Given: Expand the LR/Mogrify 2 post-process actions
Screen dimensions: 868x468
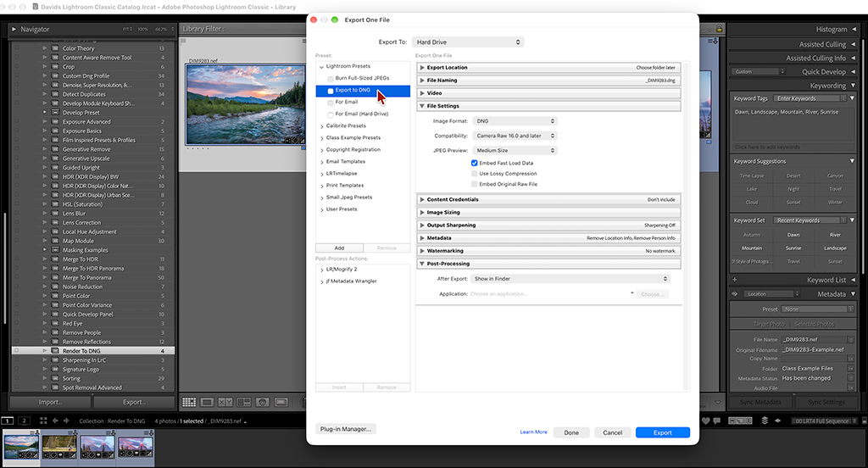Looking at the screenshot, I should 321,270.
